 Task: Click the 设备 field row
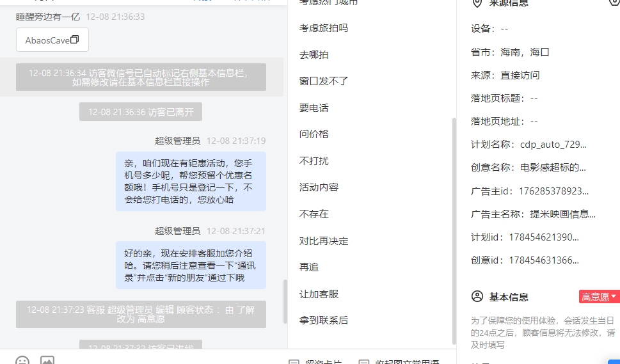(x=489, y=28)
